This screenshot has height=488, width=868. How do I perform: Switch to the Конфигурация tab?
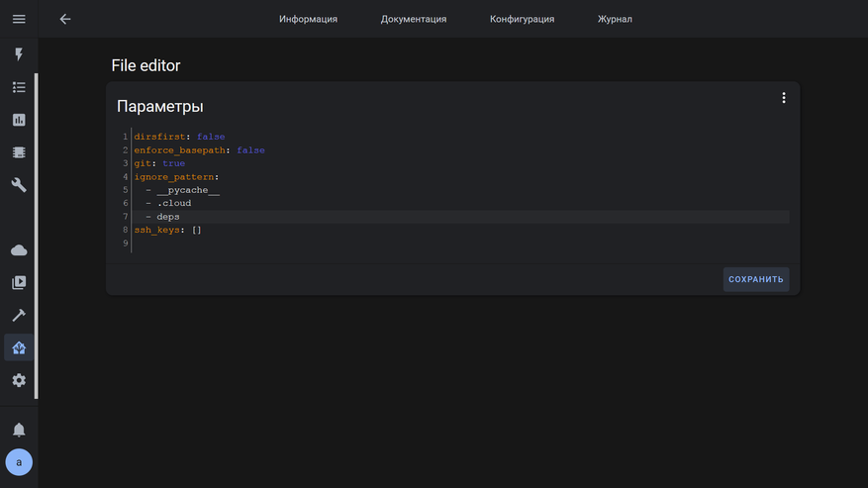click(x=522, y=19)
